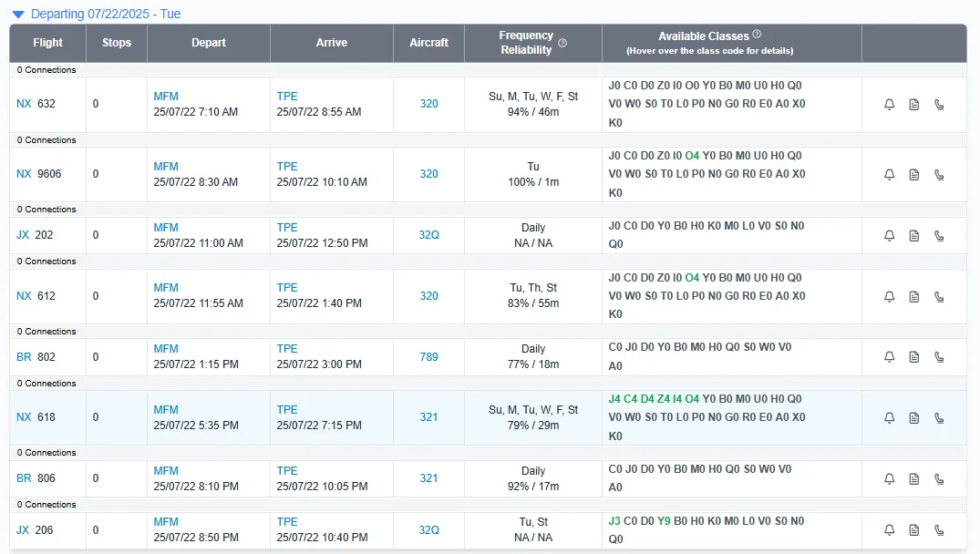
Task: Click help icon next to Available Classes
Action: coord(757,35)
